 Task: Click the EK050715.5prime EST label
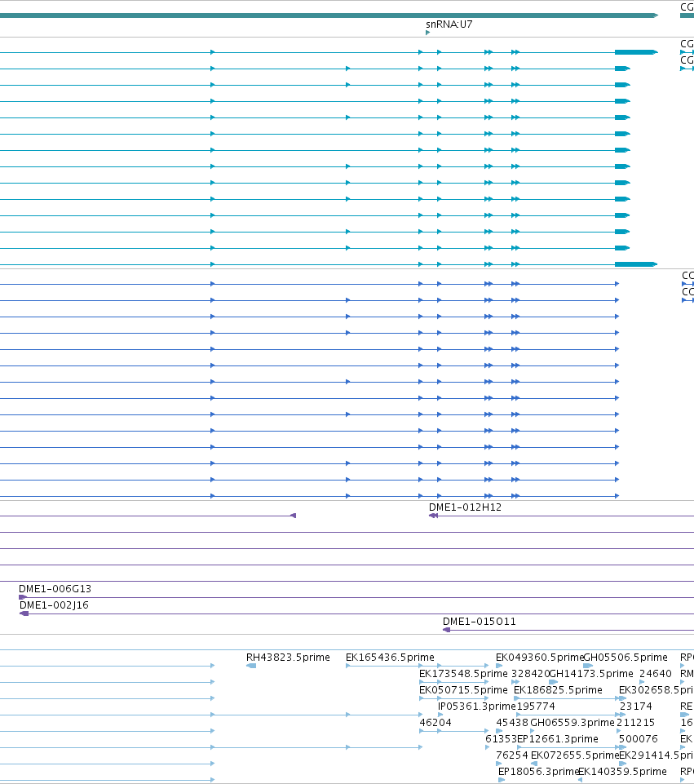(x=463, y=690)
